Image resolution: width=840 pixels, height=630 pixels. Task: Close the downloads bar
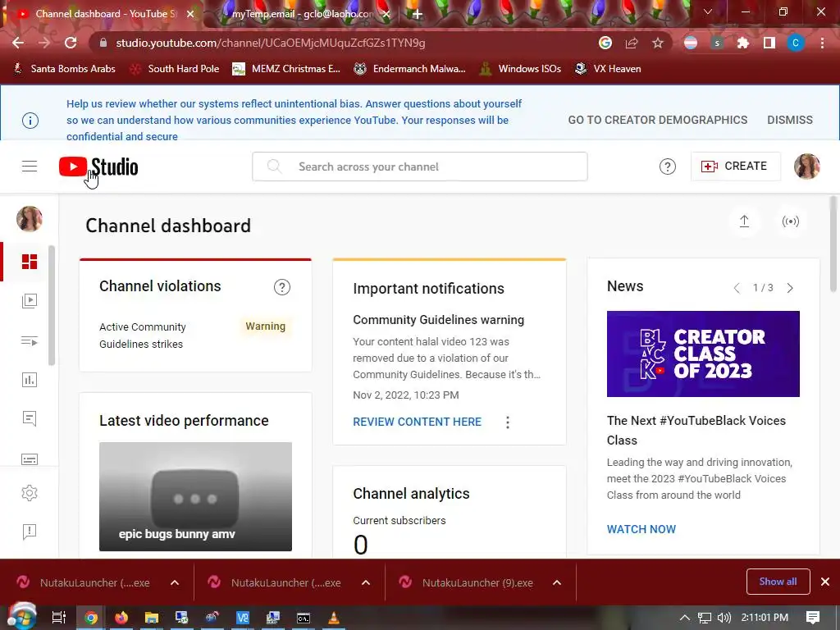pyautogui.click(x=825, y=582)
